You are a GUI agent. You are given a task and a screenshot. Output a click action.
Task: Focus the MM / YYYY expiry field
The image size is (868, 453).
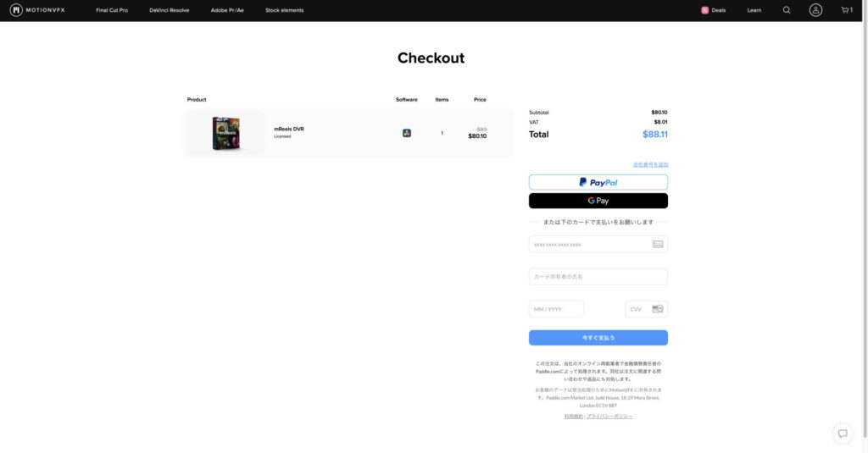(x=556, y=309)
